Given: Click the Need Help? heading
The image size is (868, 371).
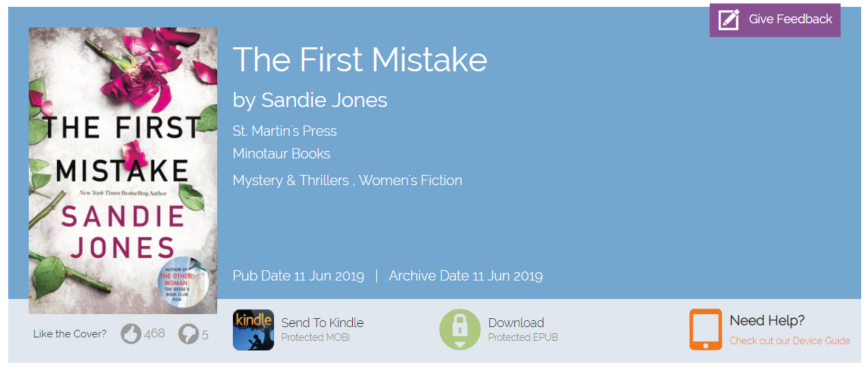Looking at the screenshot, I should pyautogui.click(x=767, y=320).
